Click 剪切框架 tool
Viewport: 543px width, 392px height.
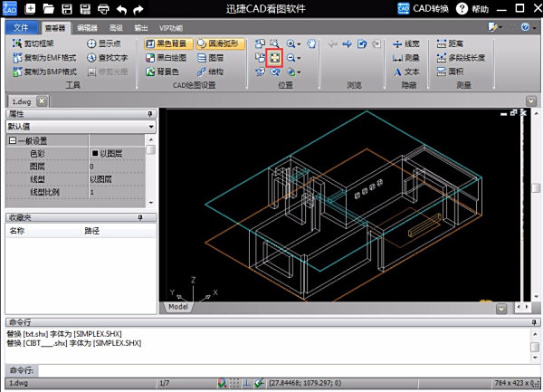click(x=33, y=43)
